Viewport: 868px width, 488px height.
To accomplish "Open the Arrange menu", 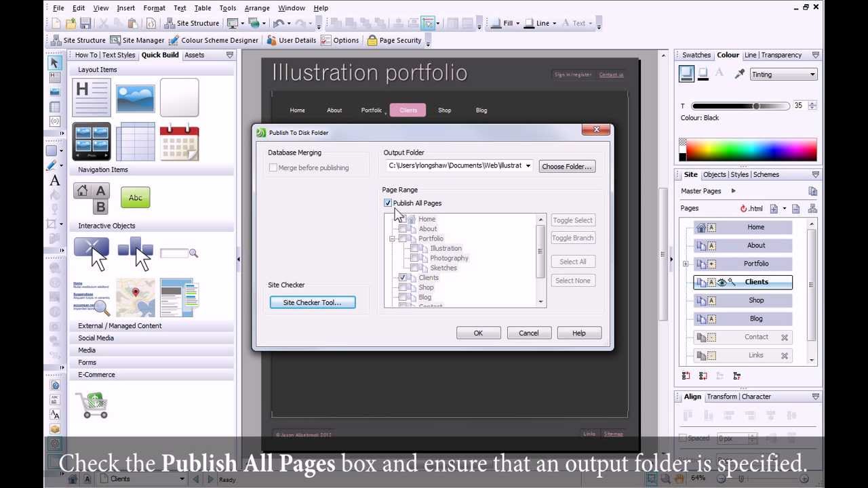I will (x=257, y=8).
